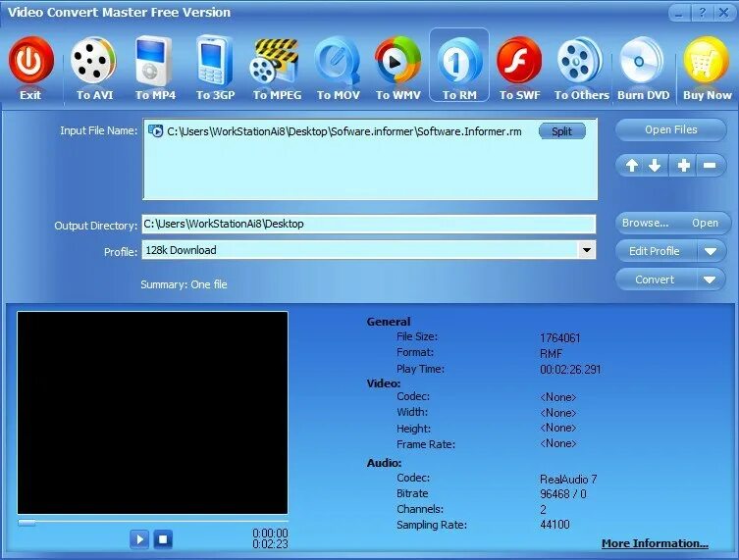Screen dimensions: 739x560
Task: Expand the Convert arrow menu
Action: (710, 280)
